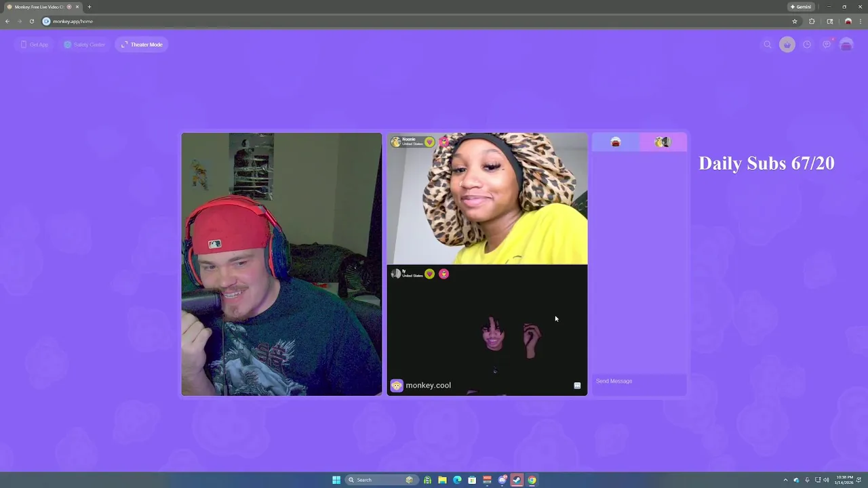
Task: Select the paired avatars chat tab
Action: [663, 142]
